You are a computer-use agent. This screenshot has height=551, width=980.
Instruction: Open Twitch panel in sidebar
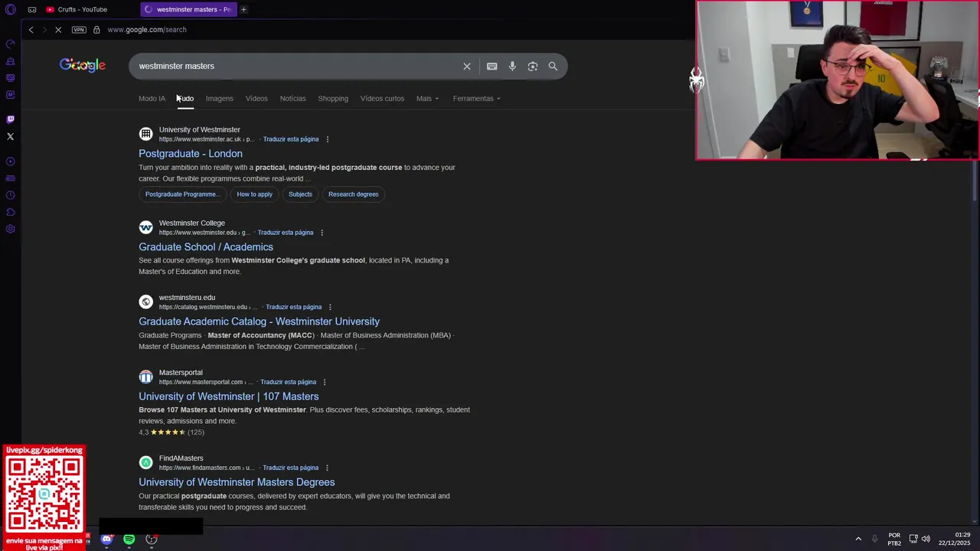[x=10, y=119]
